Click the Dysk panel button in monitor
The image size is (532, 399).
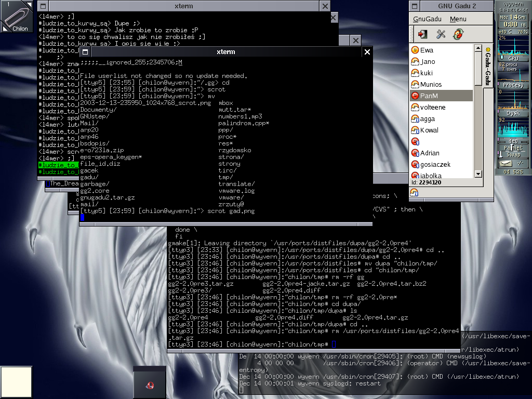coord(513,113)
